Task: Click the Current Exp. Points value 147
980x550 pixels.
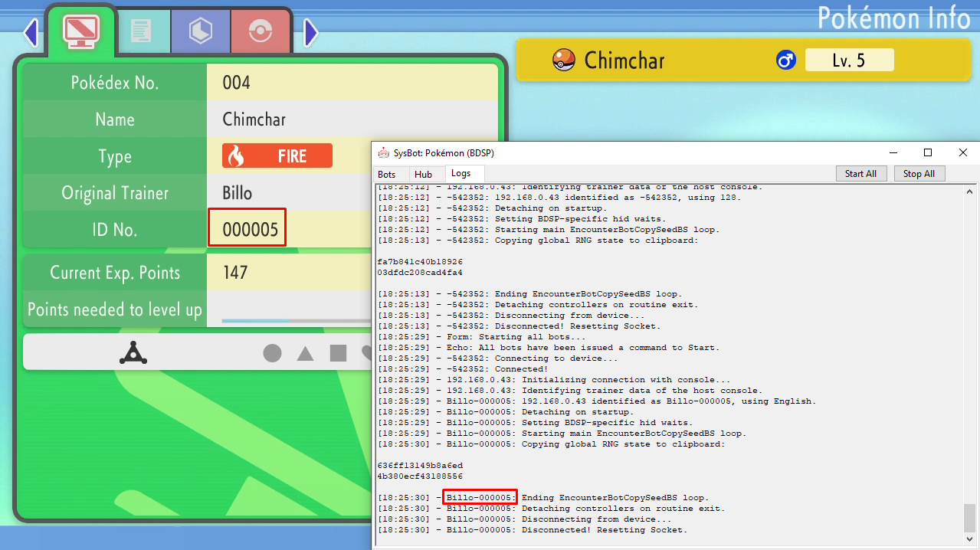Action: (x=235, y=273)
